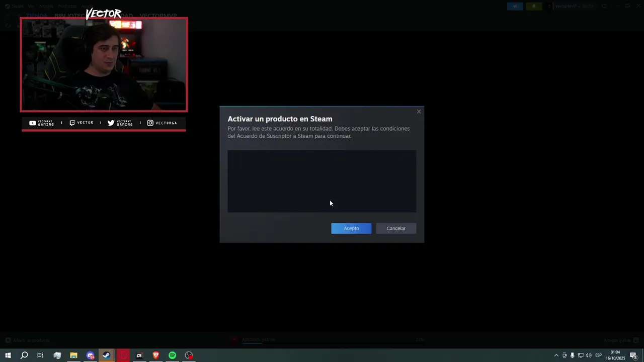Open the black and white app beside Brave
Viewport: 644px width, 362px height.
pos(139,355)
